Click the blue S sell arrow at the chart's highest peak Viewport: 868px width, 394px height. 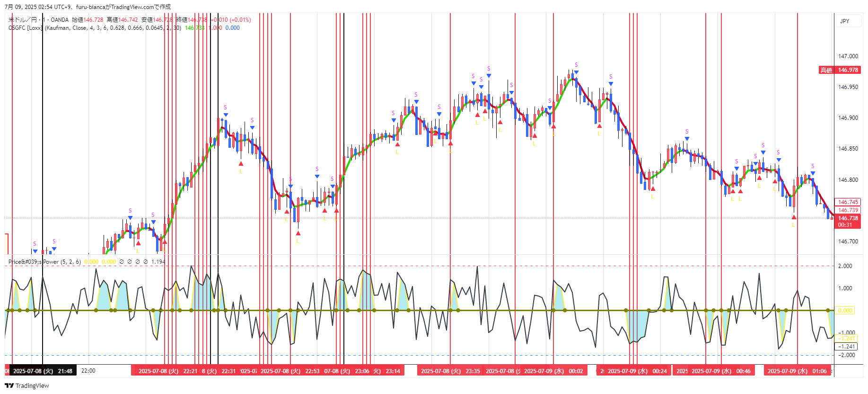pyautogui.click(x=576, y=72)
